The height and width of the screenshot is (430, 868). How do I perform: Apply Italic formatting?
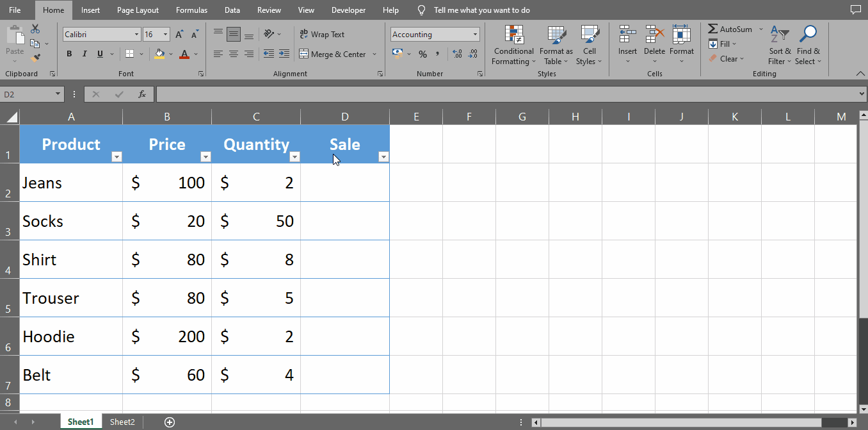(84, 54)
